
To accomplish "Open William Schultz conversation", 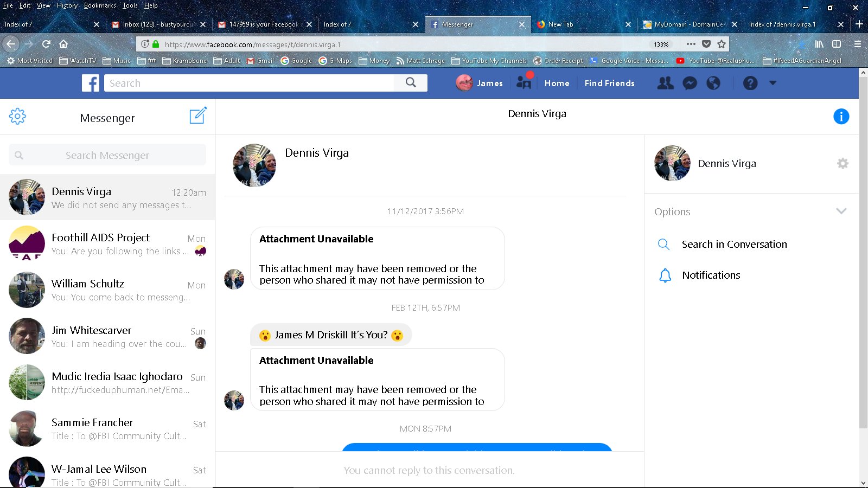I will [x=107, y=290].
